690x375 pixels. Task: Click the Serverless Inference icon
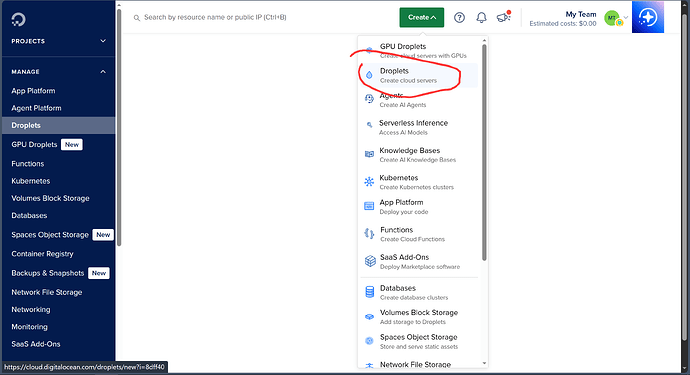(x=369, y=125)
